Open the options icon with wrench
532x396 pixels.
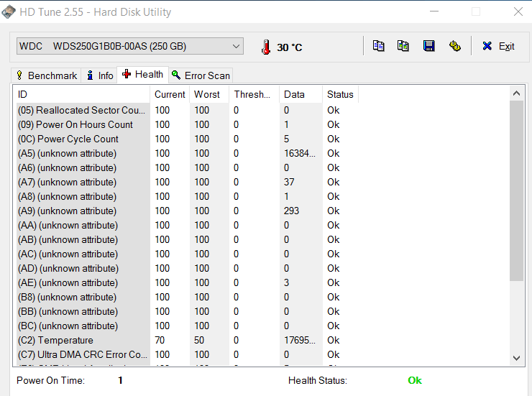coord(454,46)
